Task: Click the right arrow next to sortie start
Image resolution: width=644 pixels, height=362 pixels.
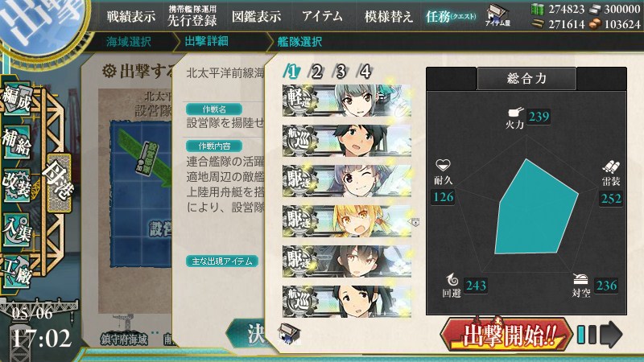Action: (611, 335)
